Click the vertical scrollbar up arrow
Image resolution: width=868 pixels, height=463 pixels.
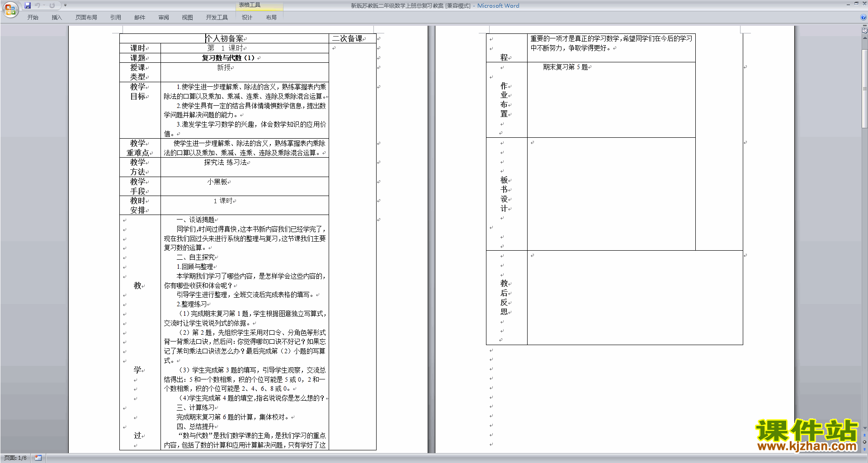coord(864,38)
